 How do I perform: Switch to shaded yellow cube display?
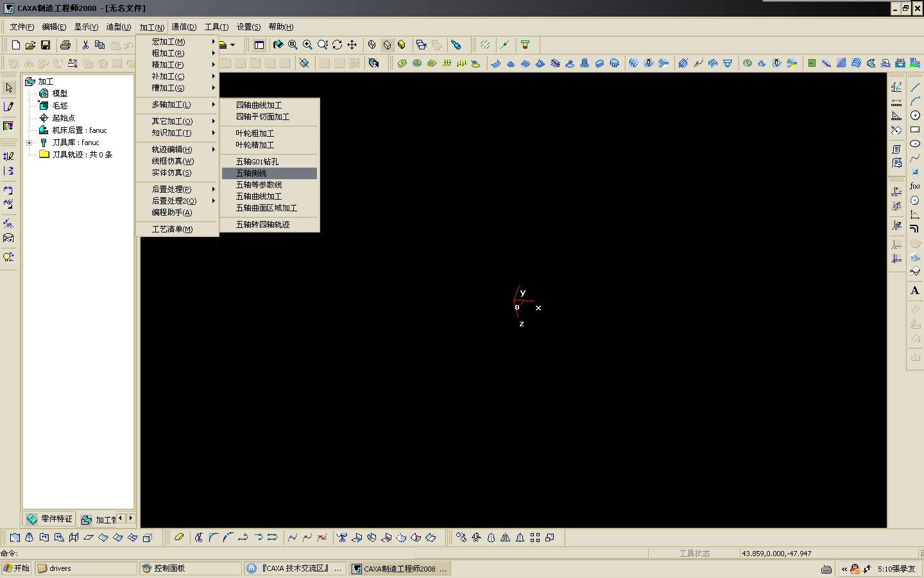pos(402,45)
